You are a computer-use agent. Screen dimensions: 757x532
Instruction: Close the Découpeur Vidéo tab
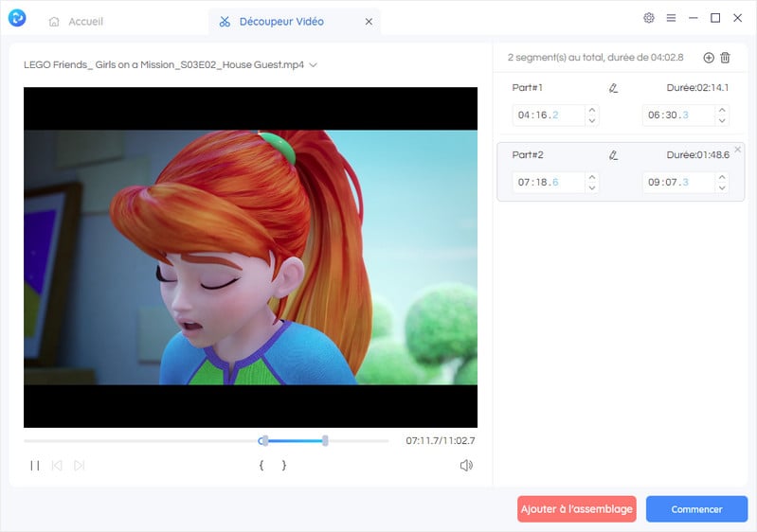(x=369, y=22)
